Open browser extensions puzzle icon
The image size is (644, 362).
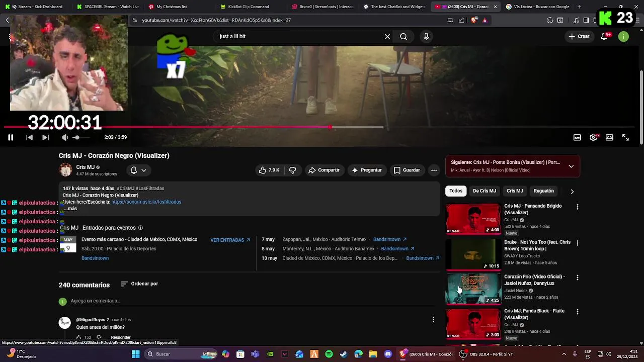coord(550,20)
